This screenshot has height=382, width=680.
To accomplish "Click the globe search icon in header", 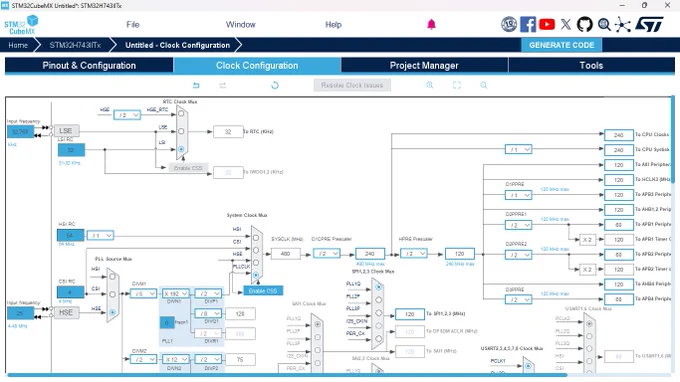I will 604,24.
